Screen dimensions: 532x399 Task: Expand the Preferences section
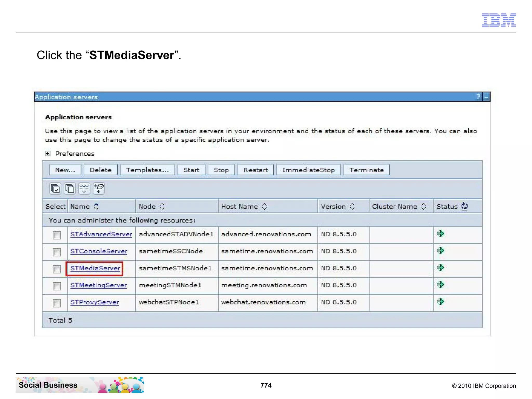tap(48, 154)
